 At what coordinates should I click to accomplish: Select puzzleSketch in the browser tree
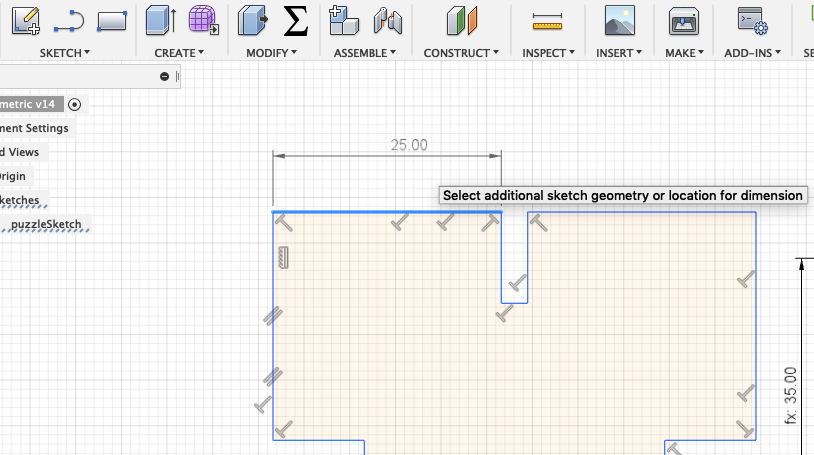point(46,224)
